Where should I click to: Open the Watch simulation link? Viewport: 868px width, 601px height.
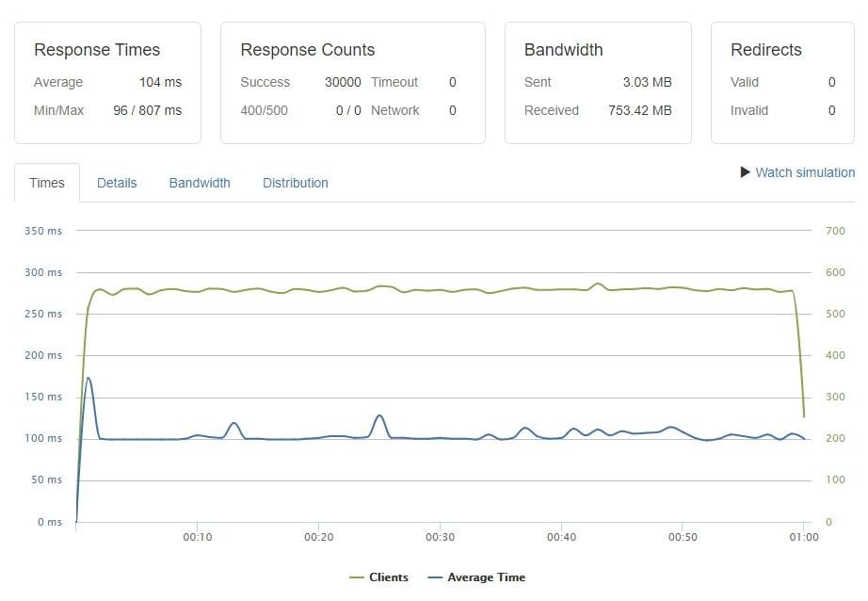click(x=805, y=172)
